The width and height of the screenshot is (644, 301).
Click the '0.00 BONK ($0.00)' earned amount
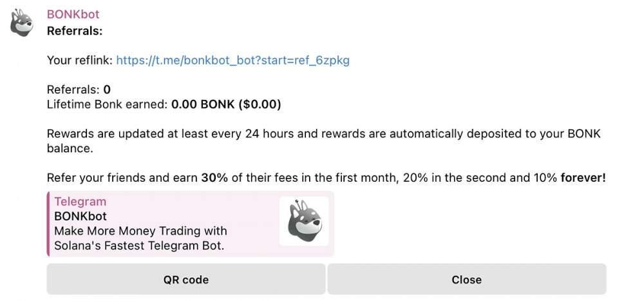tap(226, 104)
